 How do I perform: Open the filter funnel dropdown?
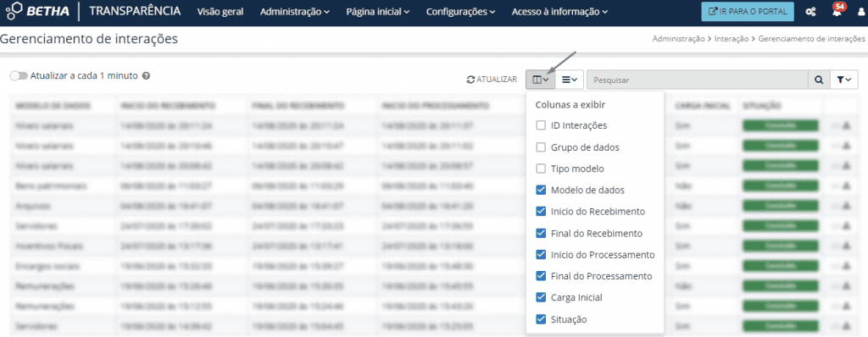[843, 80]
